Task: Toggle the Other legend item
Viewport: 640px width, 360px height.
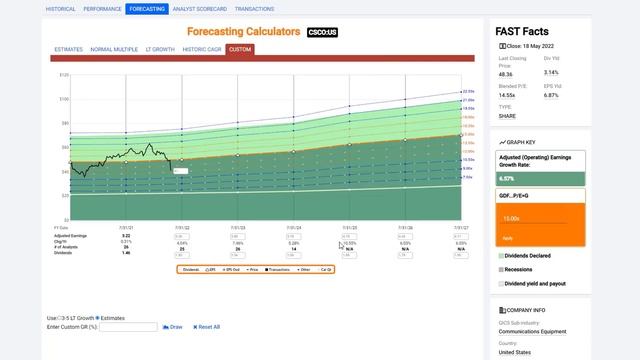Action: pyautogui.click(x=303, y=270)
